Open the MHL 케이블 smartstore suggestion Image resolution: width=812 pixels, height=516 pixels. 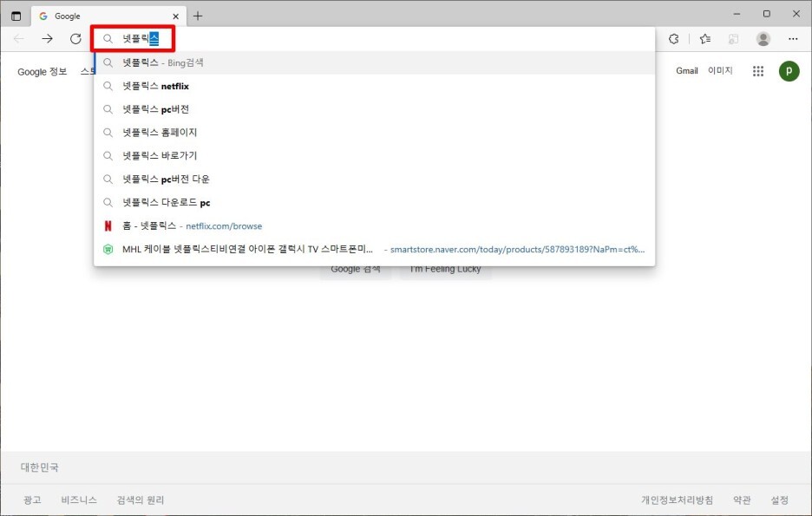pos(375,249)
